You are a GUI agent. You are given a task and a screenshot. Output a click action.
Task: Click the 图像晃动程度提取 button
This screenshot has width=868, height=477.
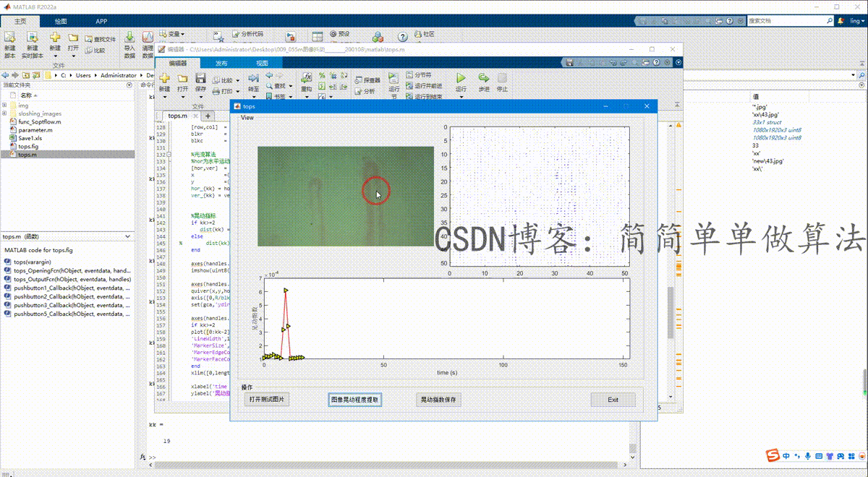point(355,400)
